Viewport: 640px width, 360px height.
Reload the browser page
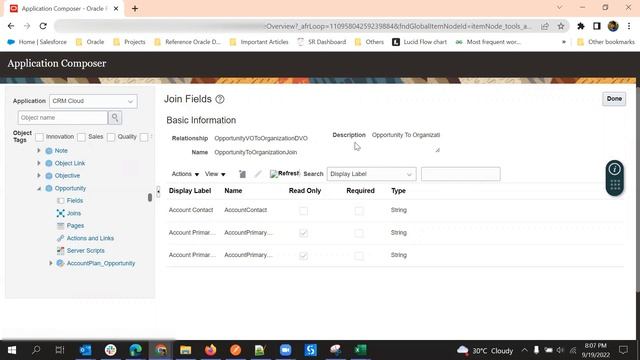[x=43, y=26]
